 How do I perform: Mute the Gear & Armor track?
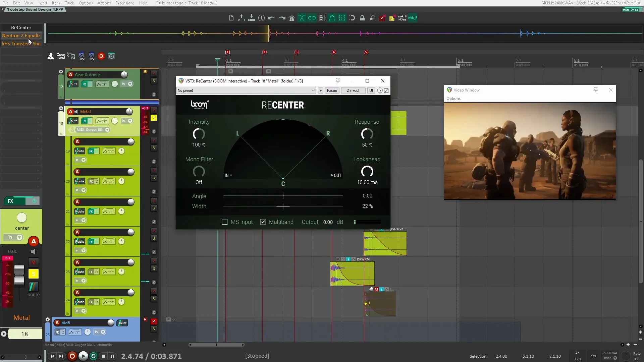154,73
